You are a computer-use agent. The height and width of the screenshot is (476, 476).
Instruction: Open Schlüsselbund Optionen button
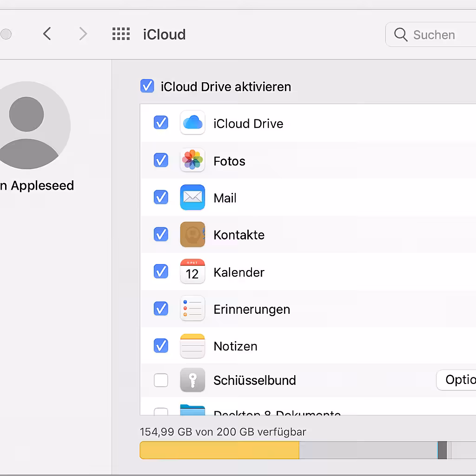point(456,380)
